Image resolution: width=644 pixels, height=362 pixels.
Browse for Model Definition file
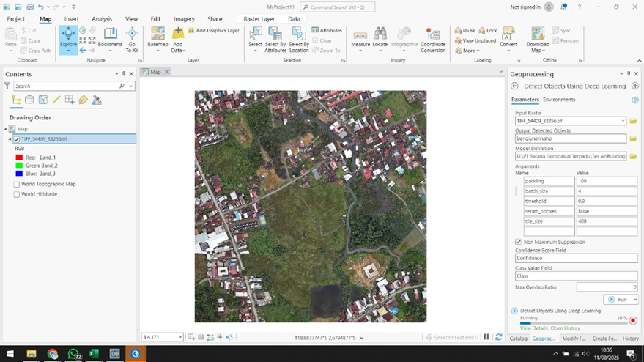(633, 156)
